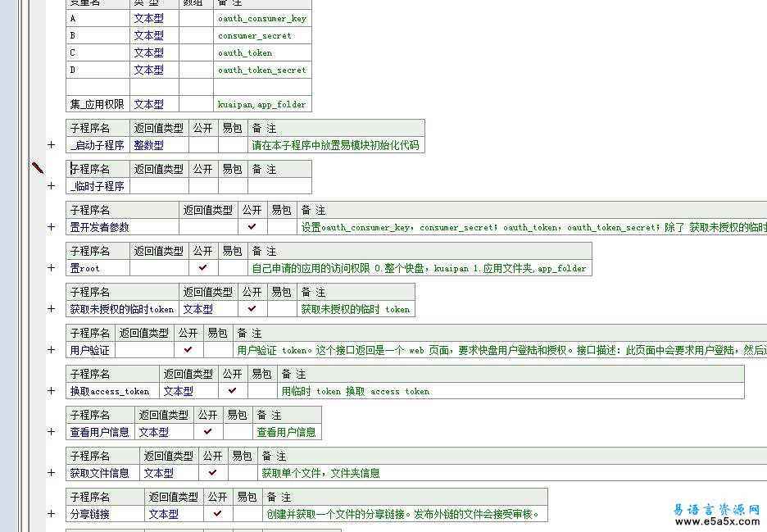
Task: Click 文本型 type of 集_应用权限
Action: [148, 104]
